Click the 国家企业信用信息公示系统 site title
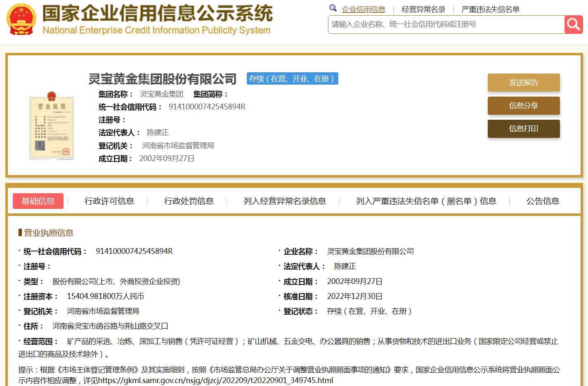 point(157,13)
